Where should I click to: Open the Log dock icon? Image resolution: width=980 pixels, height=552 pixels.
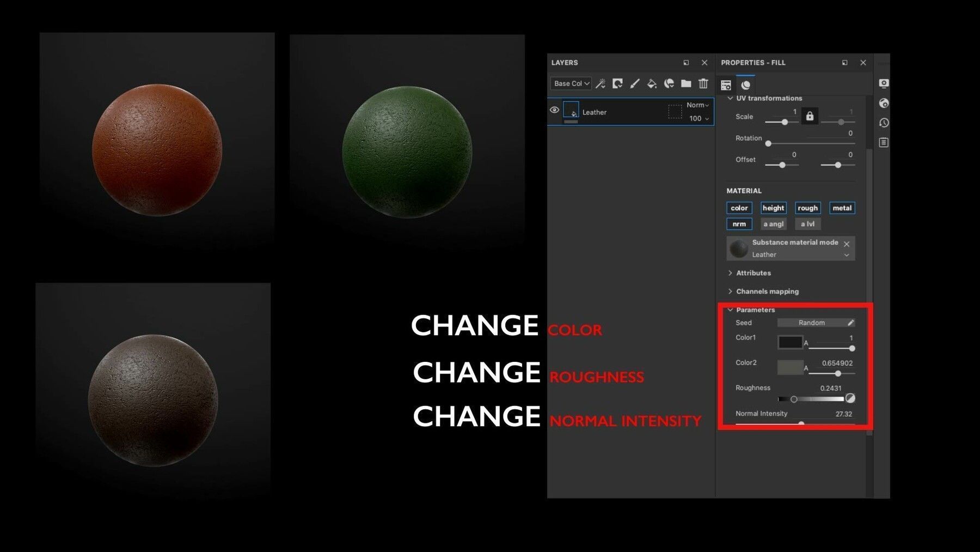884,142
